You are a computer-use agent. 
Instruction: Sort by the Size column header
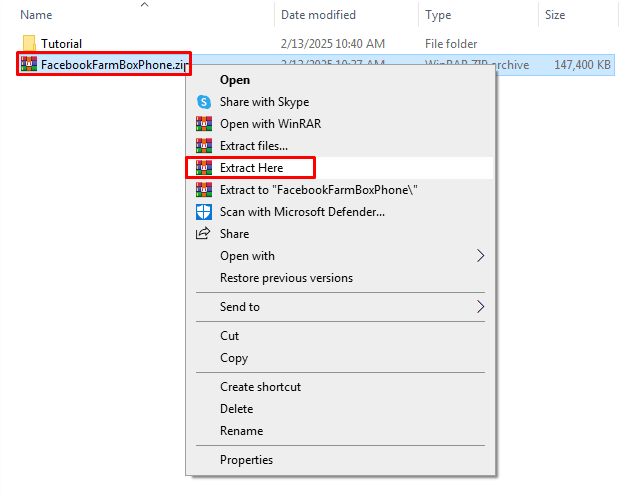pos(555,15)
